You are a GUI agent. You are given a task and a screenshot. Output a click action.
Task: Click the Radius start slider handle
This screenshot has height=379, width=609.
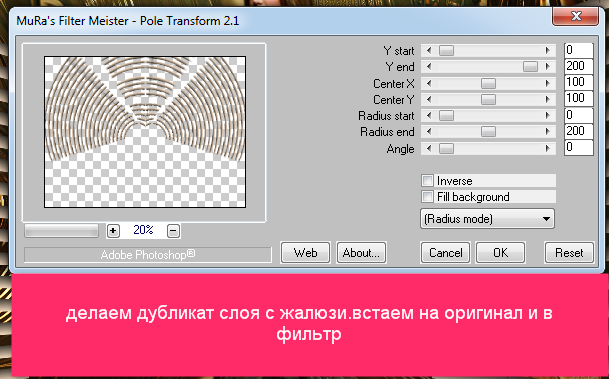pos(446,116)
